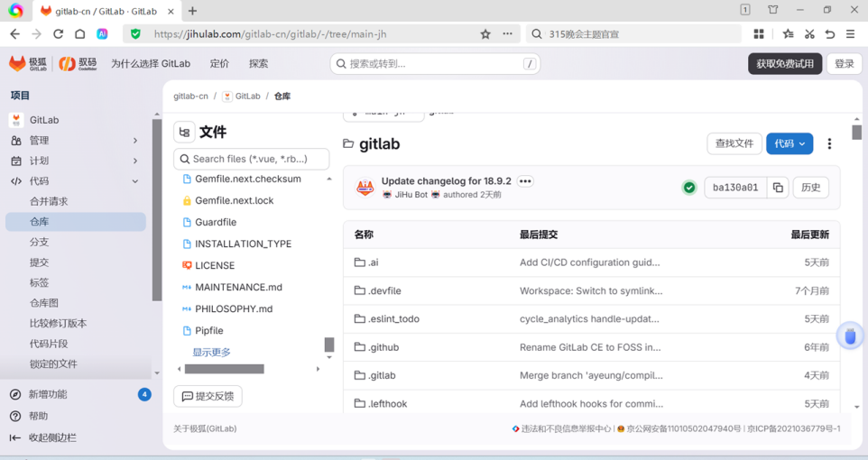This screenshot has height=460, width=868.
Task: Open the blue 代码 dropdown button
Action: 790,144
